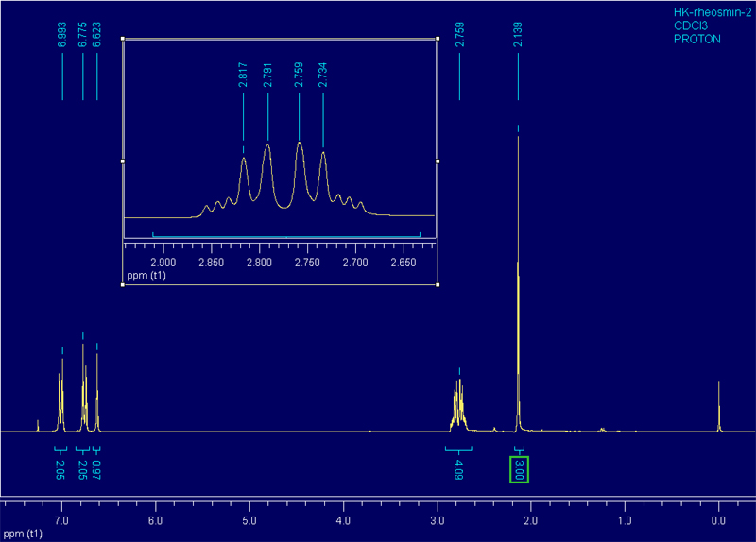Click the 4.09 integral value label
756x542 pixels.
pyautogui.click(x=458, y=467)
